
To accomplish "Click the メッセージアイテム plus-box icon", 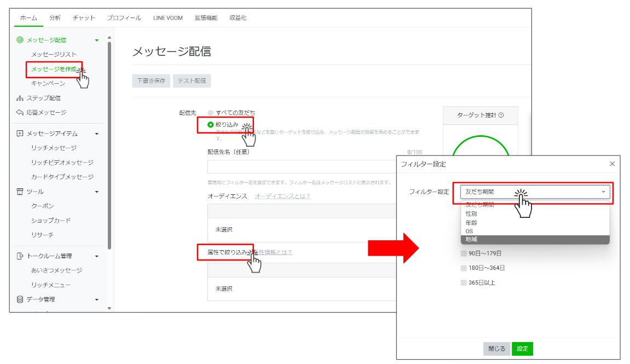I will tap(20, 133).
